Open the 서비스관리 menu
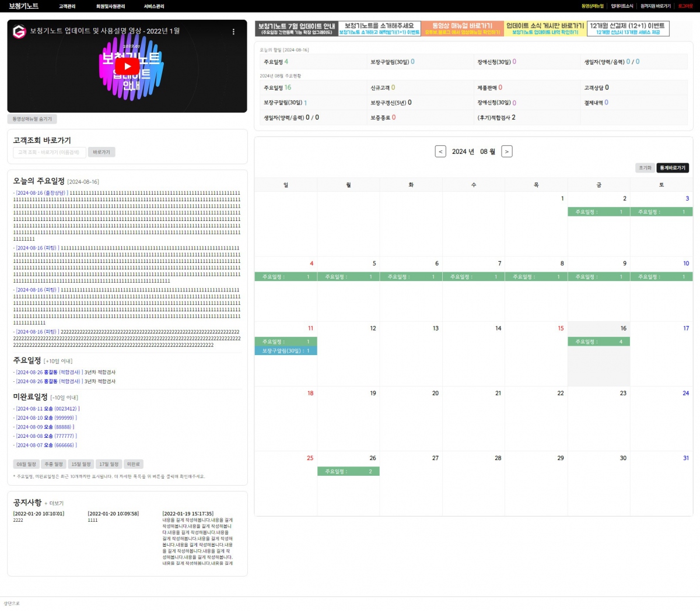This screenshot has height=611, width=700. click(154, 6)
